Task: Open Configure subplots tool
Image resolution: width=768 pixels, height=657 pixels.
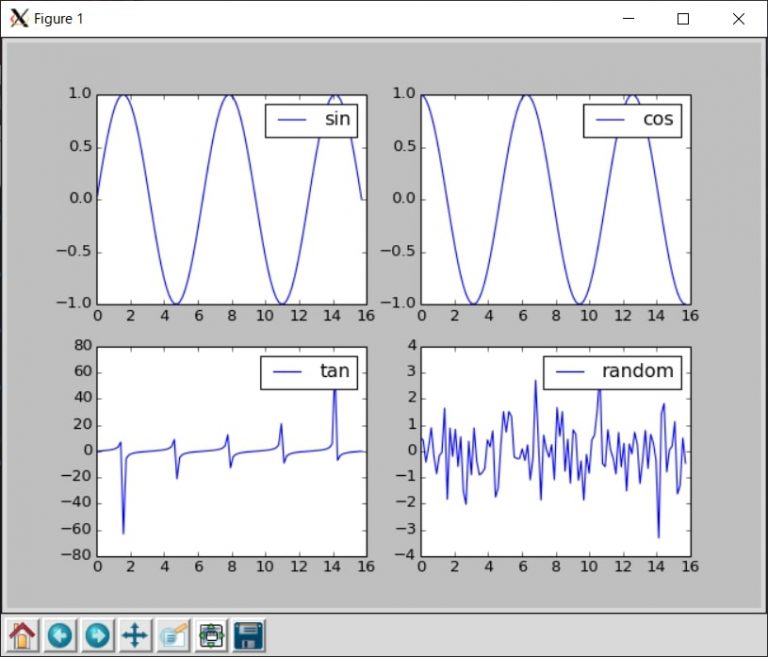Action: pyautogui.click(x=211, y=635)
